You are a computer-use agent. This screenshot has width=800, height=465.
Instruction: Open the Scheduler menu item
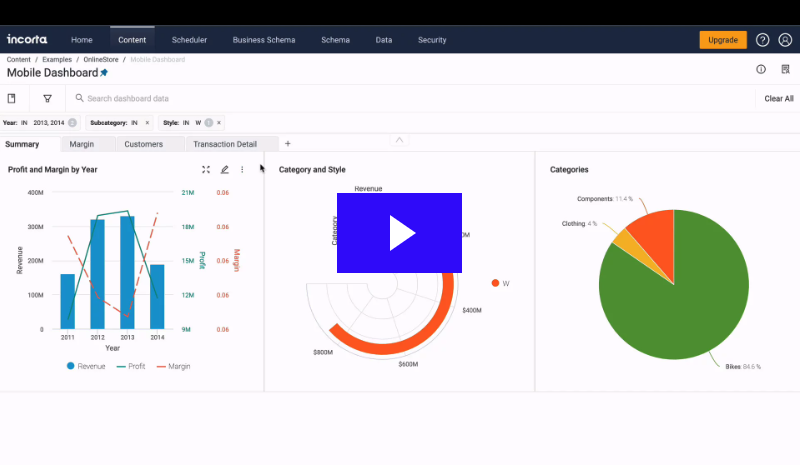point(189,40)
